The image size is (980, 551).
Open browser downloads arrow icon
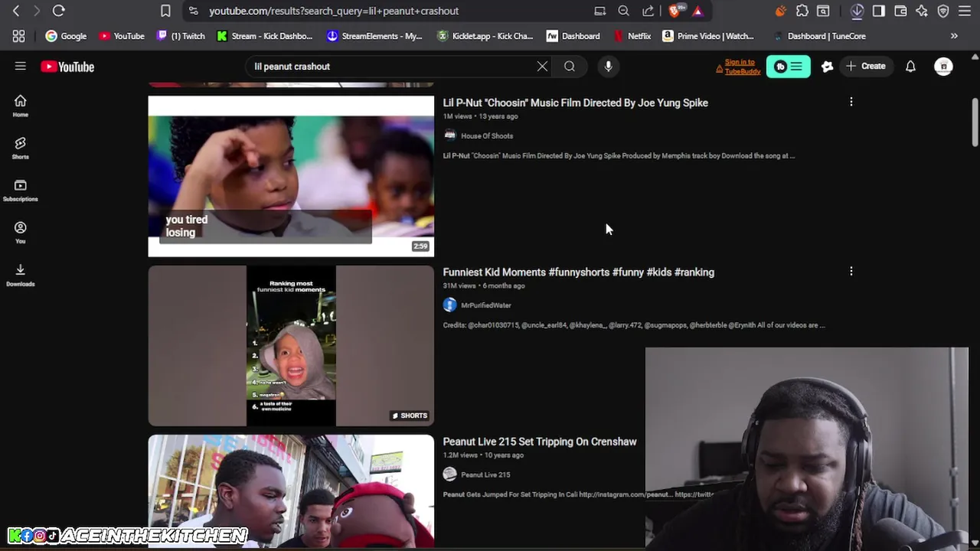[x=857, y=11]
